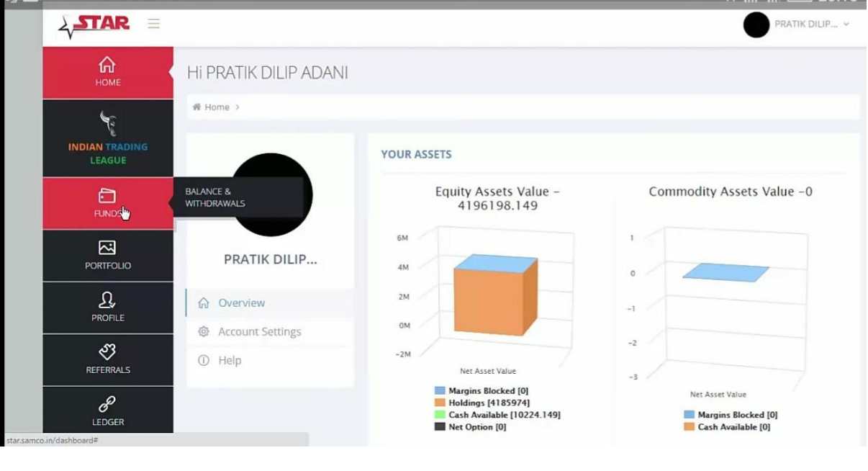The image size is (868, 471).
Task: Open the Help section
Action: (230, 361)
